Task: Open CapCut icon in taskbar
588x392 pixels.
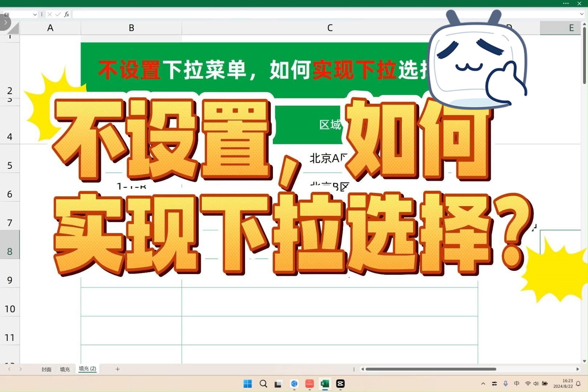Action: click(x=340, y=384)
